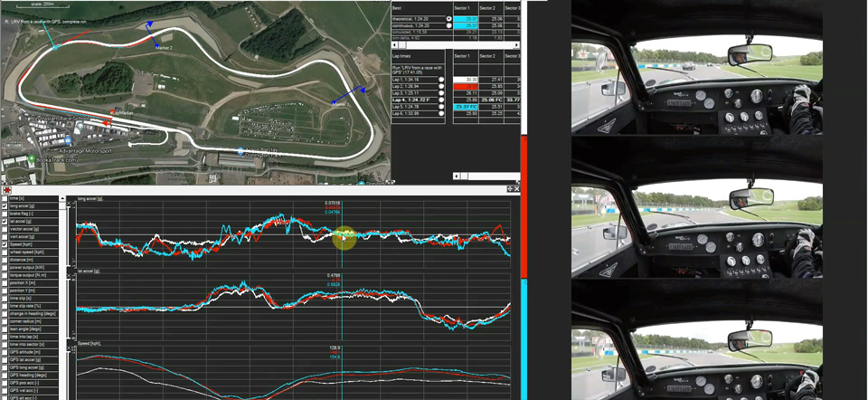The width and height of the screenshot is (868, 400).
Task: Enable the position X [m] checkbox
Action: tap(5, 282)
